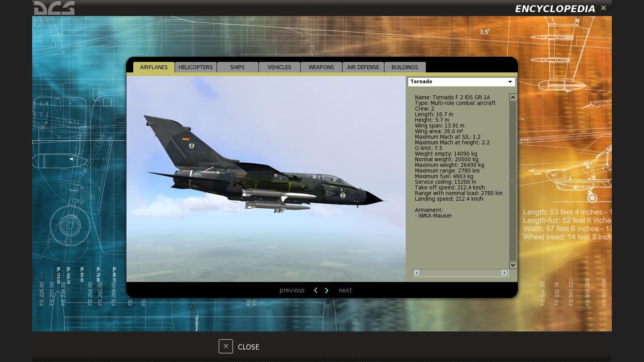Go to the WEAPONS tab
Image resolution: width=644 pixels, height=362 pixels.
(x=321, y=67)
